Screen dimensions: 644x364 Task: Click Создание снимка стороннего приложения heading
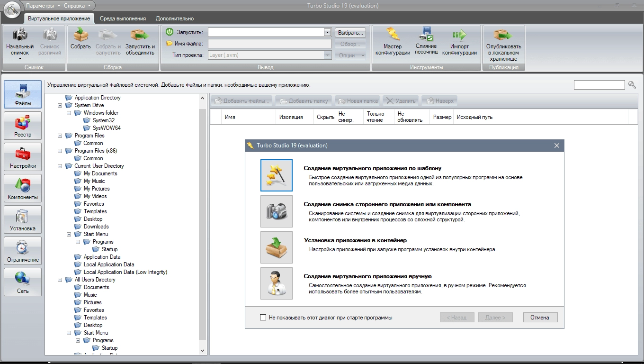point(387,204)
